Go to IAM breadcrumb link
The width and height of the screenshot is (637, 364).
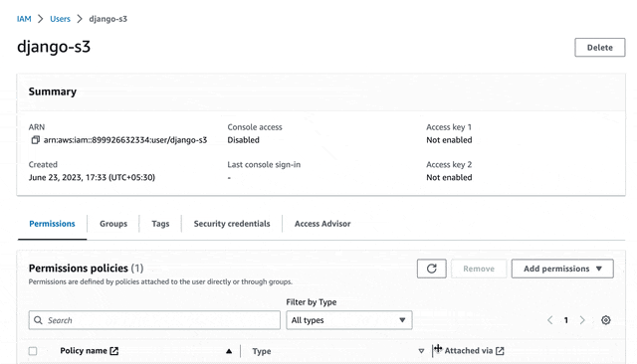pos(24,19)
